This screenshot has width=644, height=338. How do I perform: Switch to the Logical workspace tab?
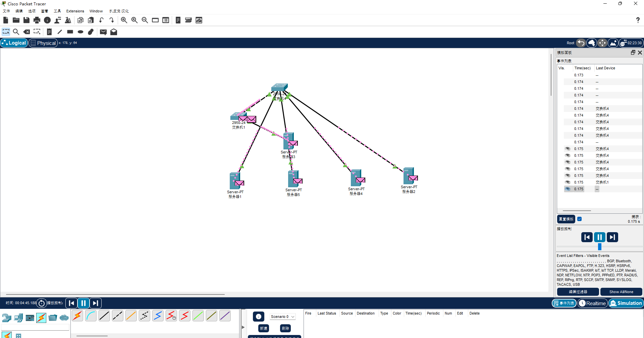pos(14,43)
